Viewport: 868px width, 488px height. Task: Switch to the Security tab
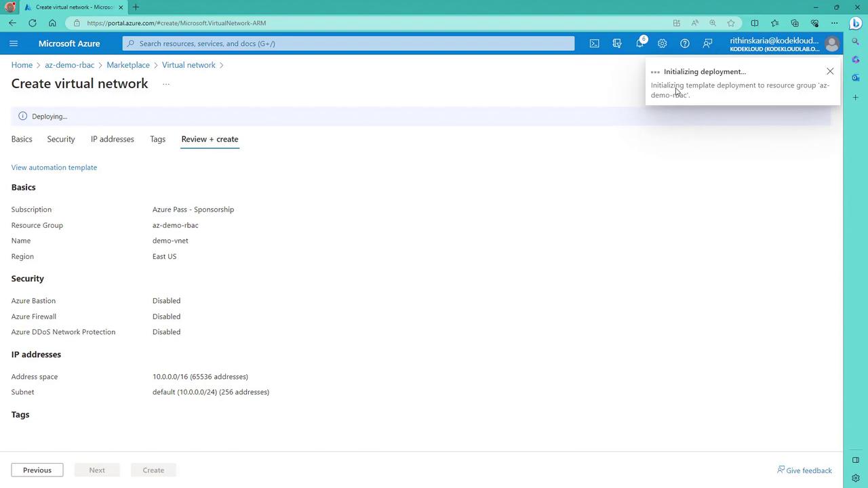point(61,139)
